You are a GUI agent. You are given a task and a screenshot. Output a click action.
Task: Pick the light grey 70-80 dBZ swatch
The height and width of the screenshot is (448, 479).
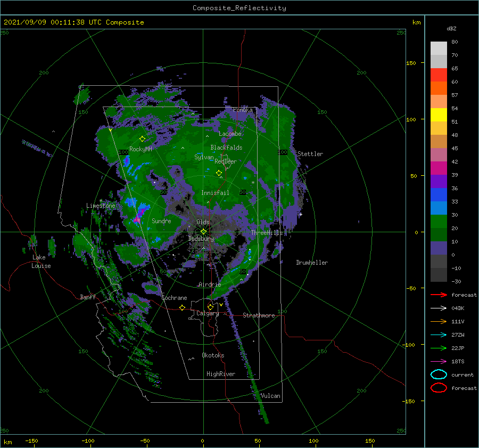click(439, 48)
